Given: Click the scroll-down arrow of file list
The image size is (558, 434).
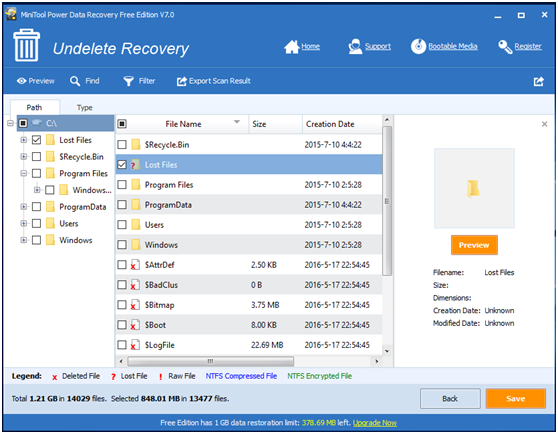Looking at the screenshot, I should pyautogui.click(x=387, y=351).
